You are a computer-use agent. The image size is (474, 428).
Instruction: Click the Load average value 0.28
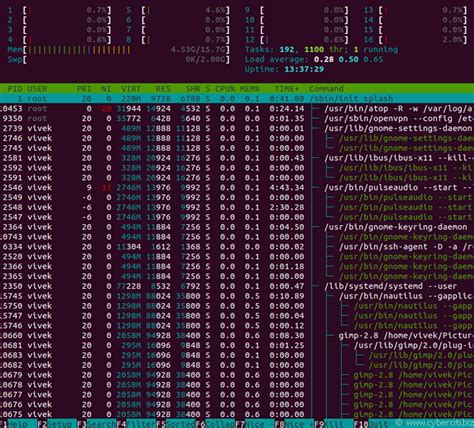point(323,59)
